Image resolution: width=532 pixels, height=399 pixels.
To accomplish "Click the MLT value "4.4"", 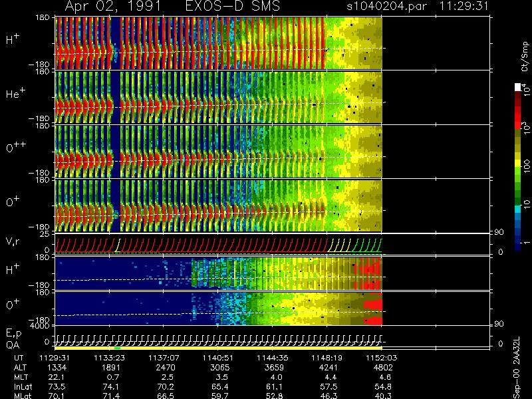I will click(331, 377).
